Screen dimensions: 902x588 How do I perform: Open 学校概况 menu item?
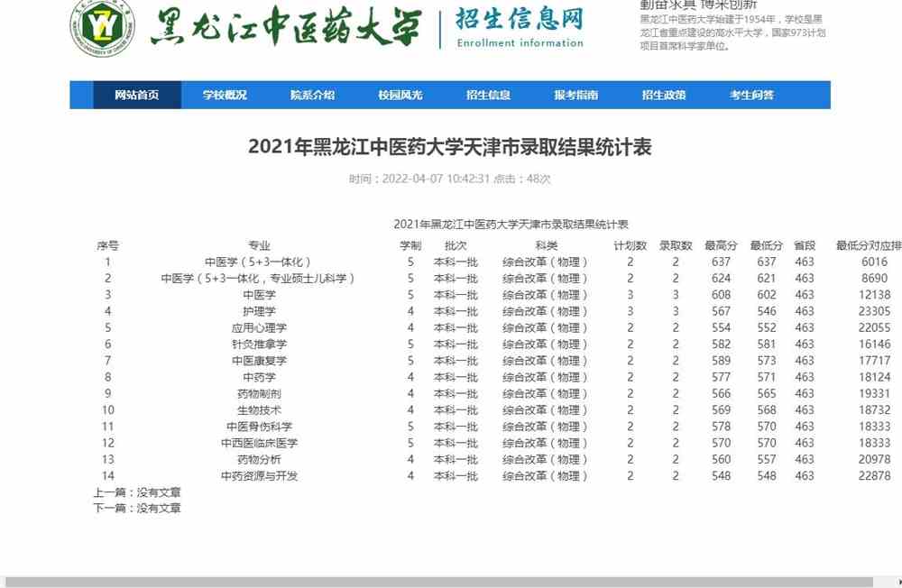click(225, 95)
